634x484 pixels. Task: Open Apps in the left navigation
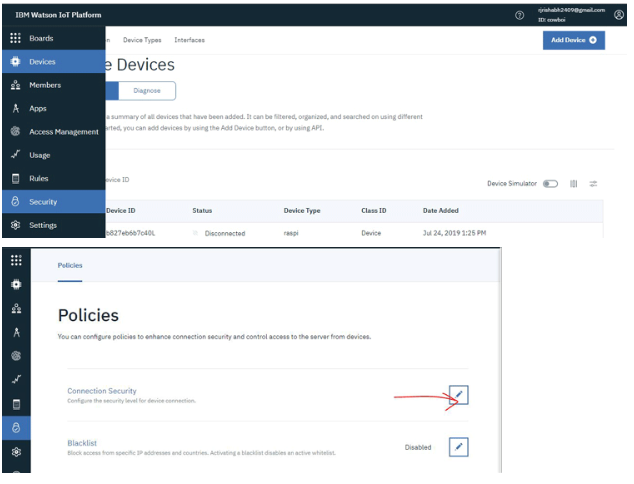[38, 108]
